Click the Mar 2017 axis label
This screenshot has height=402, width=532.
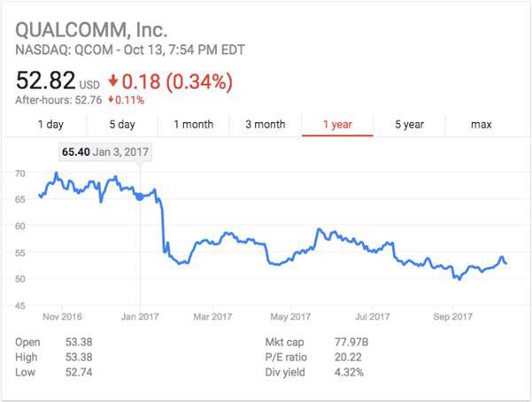tap(211, 316)
